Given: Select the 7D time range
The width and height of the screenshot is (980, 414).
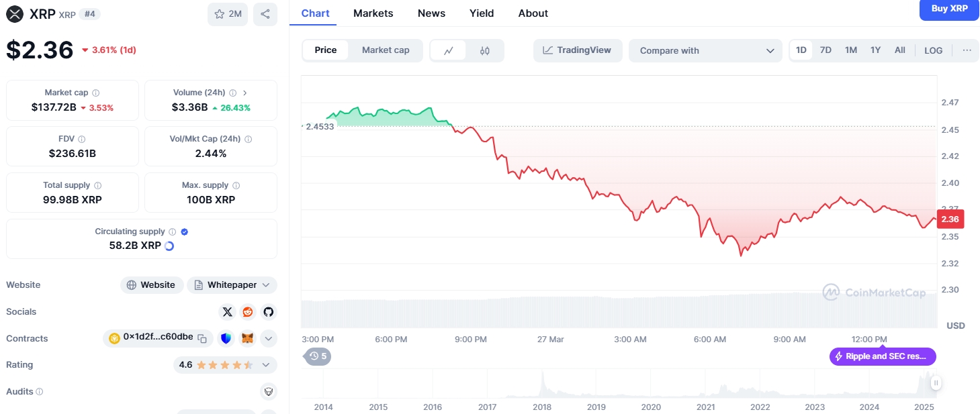Looking at the screenshot, I should pos(826,50).
